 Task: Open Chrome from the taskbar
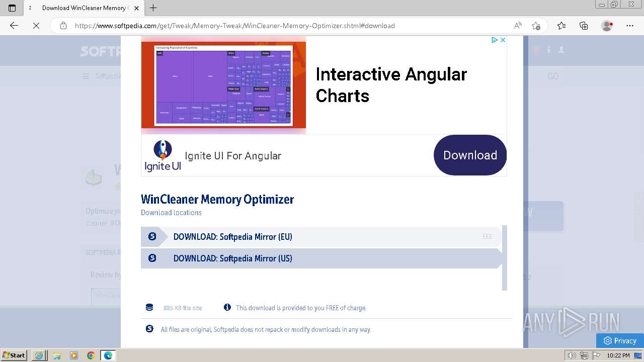tap(91, 355)
